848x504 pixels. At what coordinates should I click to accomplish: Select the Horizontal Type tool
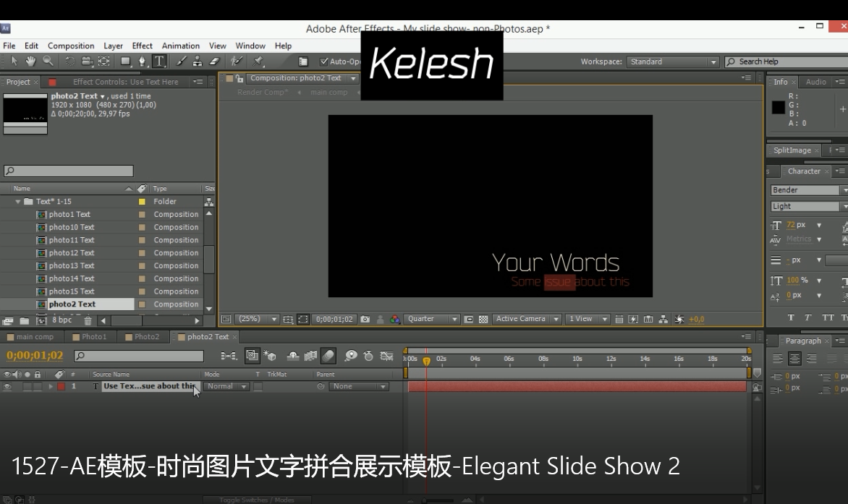pos(158,61)
